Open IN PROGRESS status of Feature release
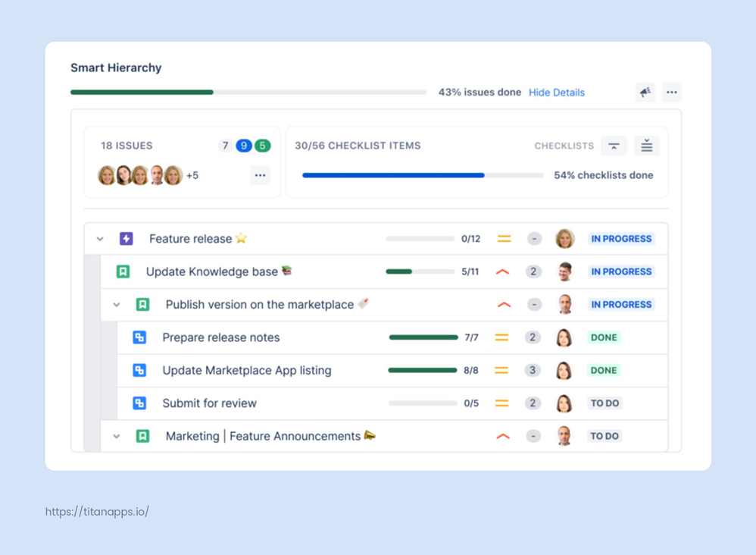This screenshot has height=555, width=756. tap(621, 239)
